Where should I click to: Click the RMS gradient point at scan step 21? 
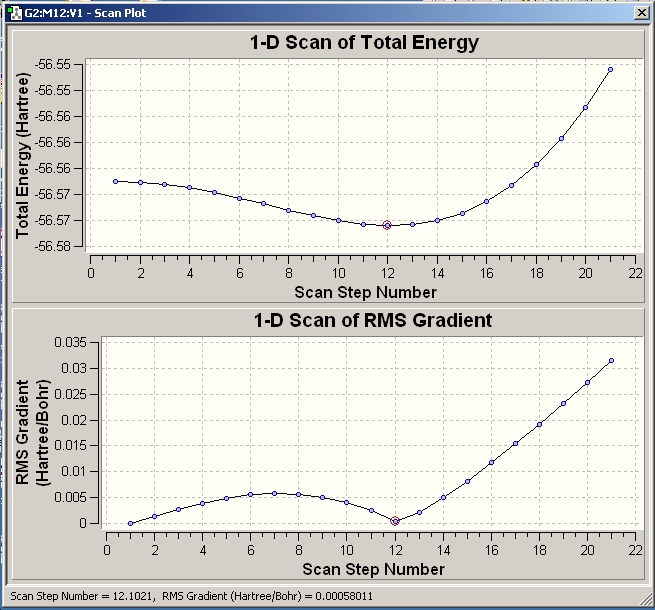click(x=612, y=360)
